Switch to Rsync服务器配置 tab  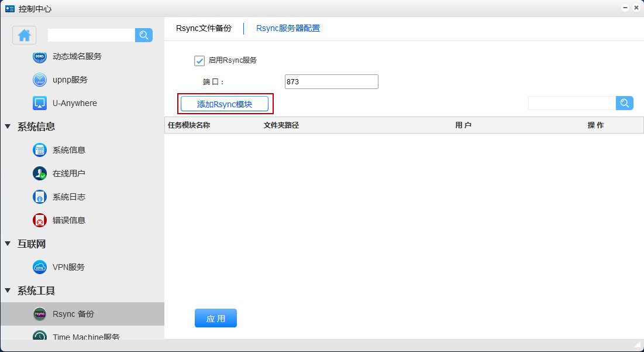tap(288, 28)
